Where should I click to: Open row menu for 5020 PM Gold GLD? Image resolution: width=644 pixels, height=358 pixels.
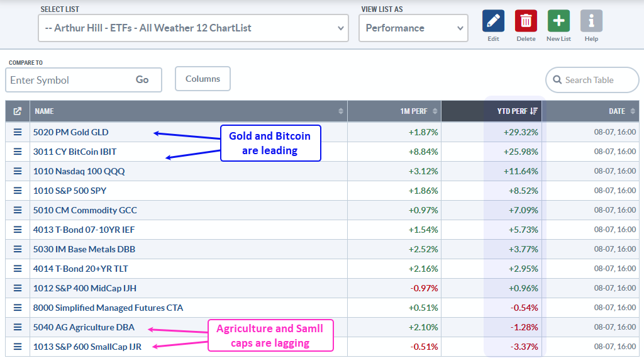(18, 132)
